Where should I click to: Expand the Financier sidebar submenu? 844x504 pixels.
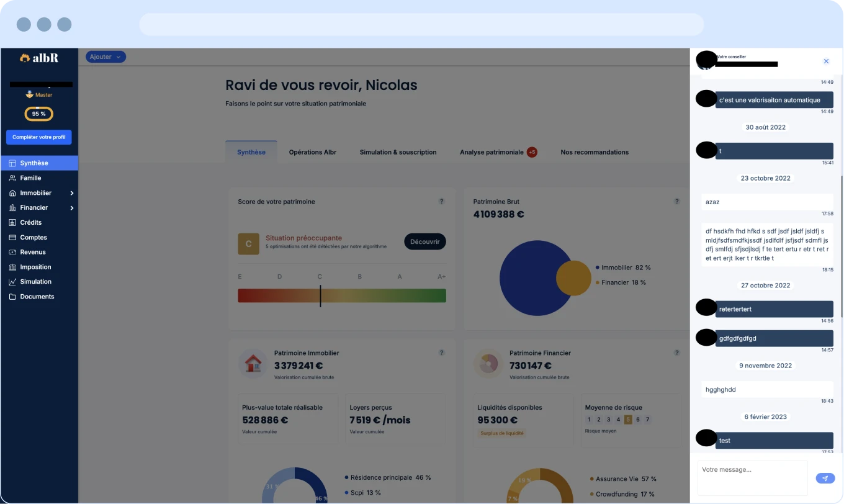(72, 208)
